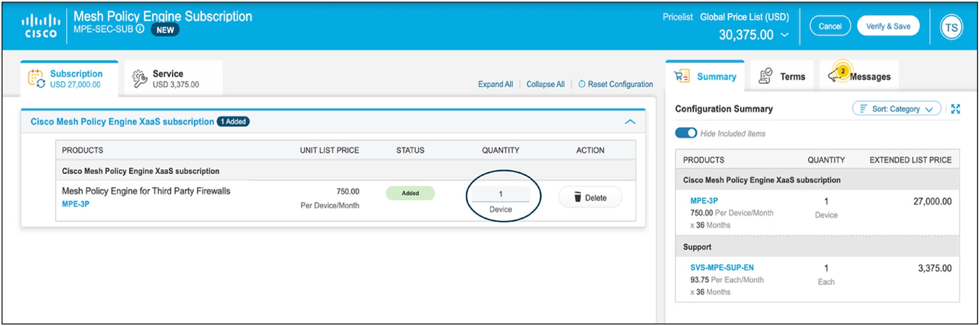Click the green Added status badge

coord(410,193)
